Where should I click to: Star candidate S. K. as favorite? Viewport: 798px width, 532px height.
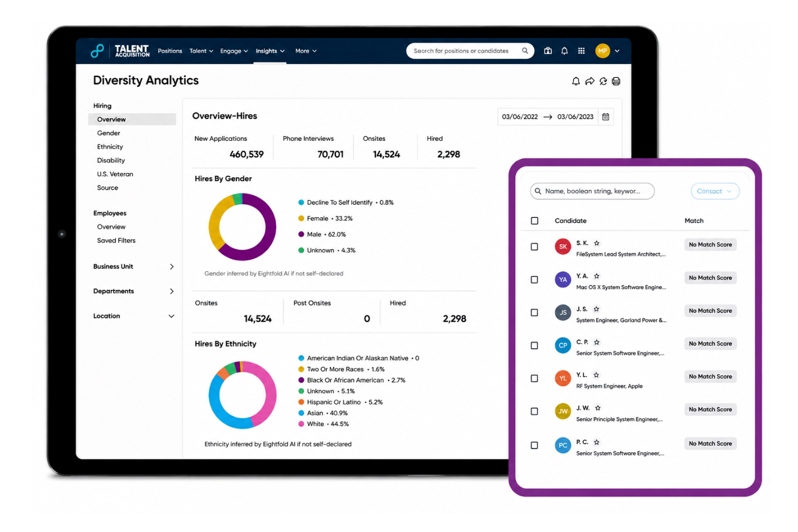pos(597,243)
